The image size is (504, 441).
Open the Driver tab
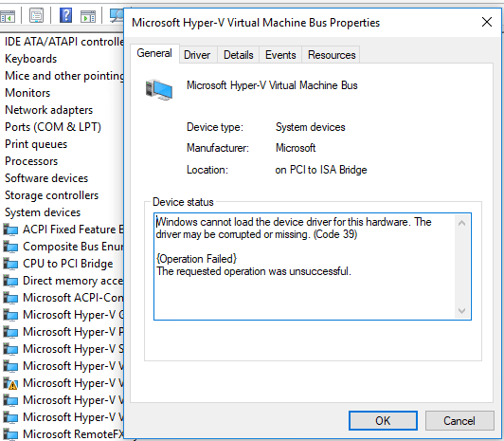[197, 55]
